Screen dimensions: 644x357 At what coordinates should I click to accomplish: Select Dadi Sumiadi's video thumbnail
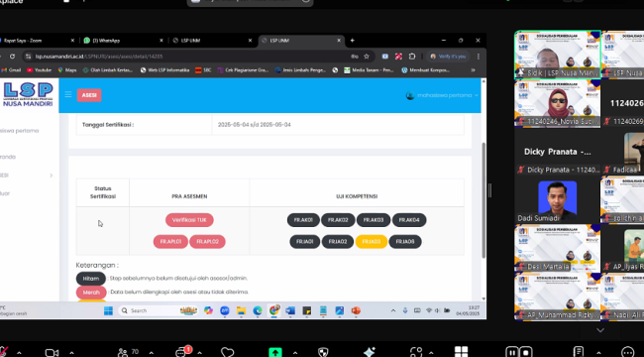[557, 199]
